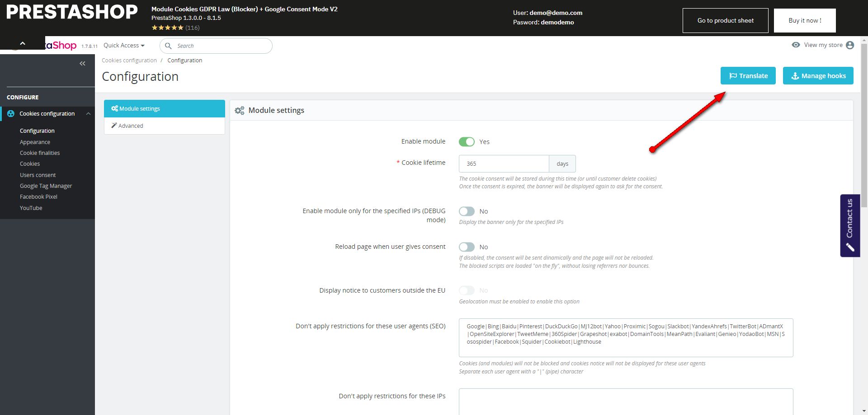Click the eye icon beside View my store
The height and width of the screenshot is (415, 868).
(x=796, y=45)
